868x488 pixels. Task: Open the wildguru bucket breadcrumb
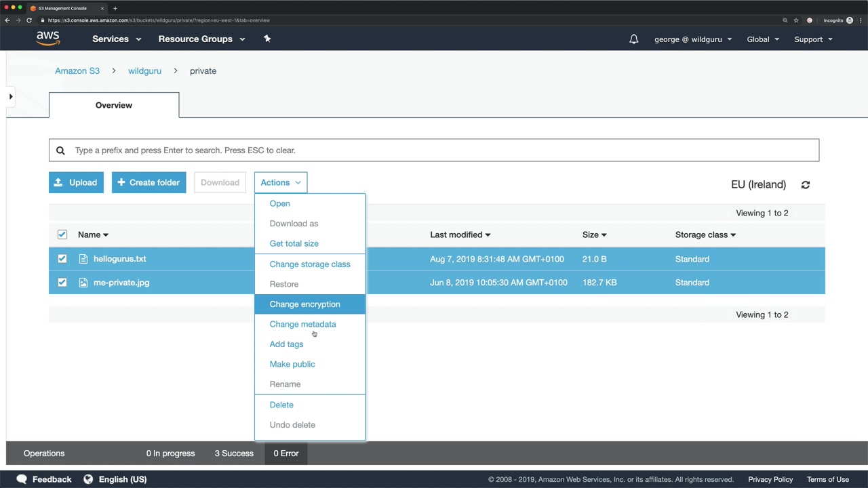[x=144, y=70]
